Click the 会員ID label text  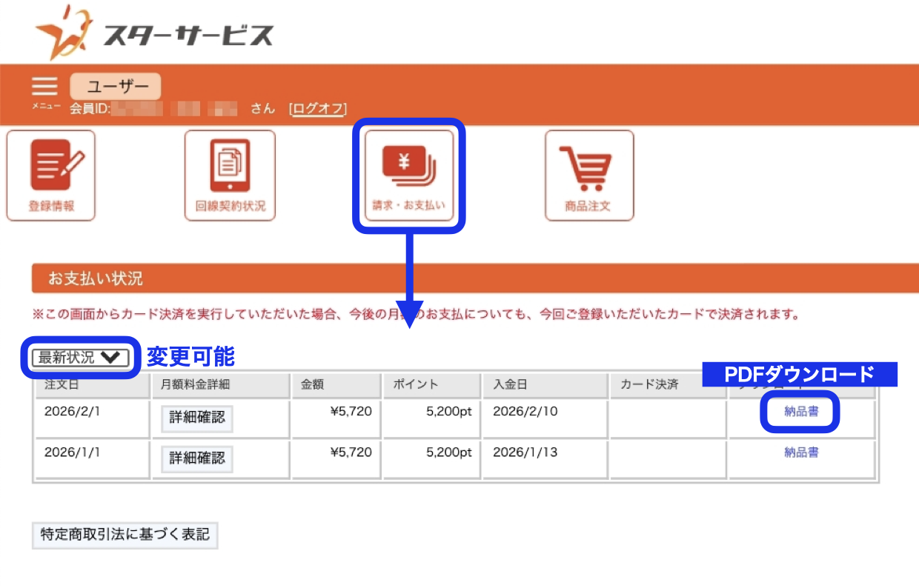pos(90,109)
